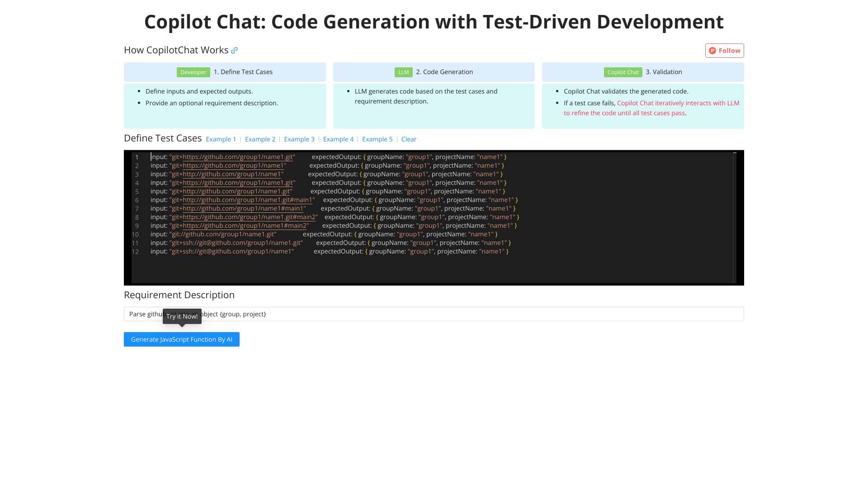Dismiss the Try it Now tooltip
The width and height of the screenshot is (868, 488).
pyautogui.click(x=182, y=316)
